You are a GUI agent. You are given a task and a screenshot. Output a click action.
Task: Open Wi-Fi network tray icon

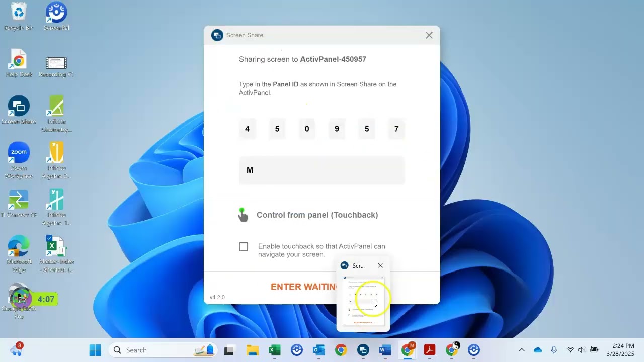[570, 350]
